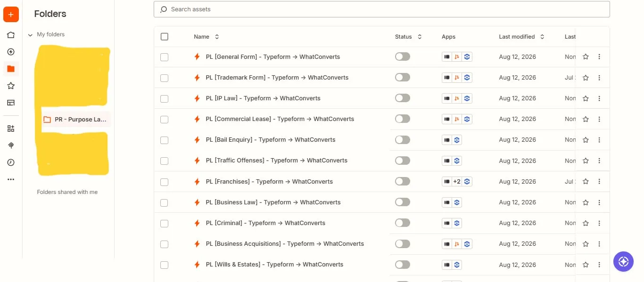Open the PL [General Form] - Typeform zap
This screenshot has width=644, height=282.
pos(273,57)
